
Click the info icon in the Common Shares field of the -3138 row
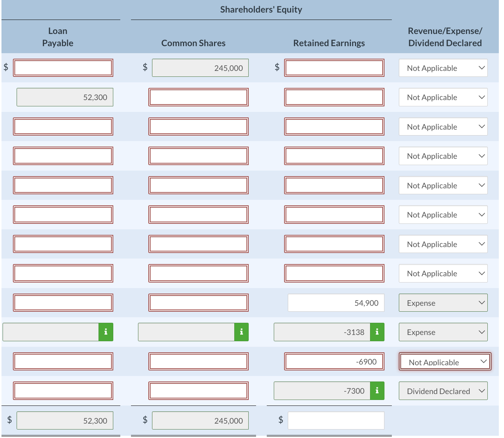click(241, 332)
